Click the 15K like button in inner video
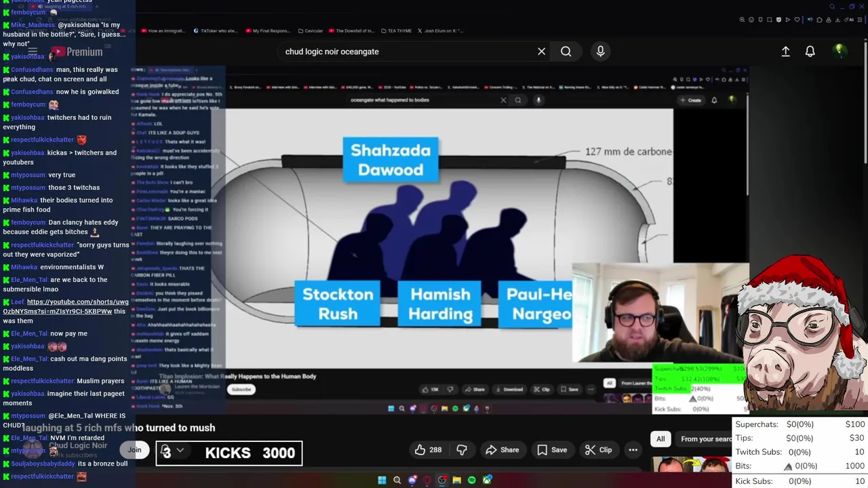 coord(431,389)
